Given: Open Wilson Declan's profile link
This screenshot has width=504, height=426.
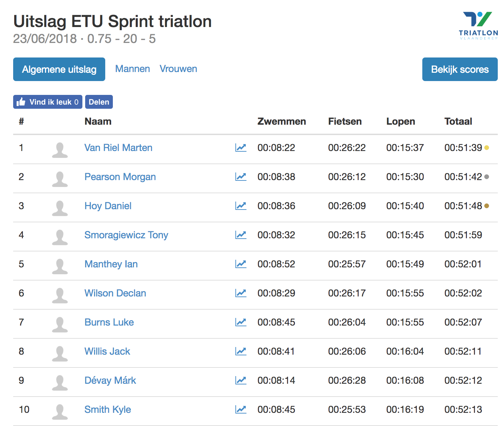Looking at the screenshot, I should click(115, 293).
